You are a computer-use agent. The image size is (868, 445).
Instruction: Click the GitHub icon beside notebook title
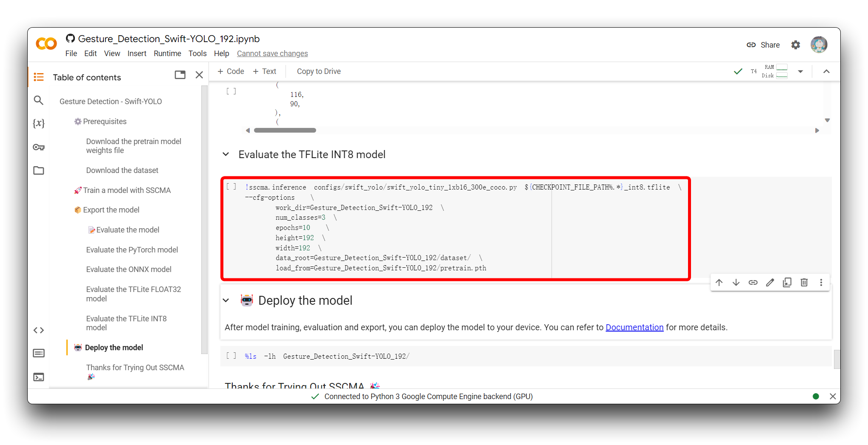click(71, 39)
